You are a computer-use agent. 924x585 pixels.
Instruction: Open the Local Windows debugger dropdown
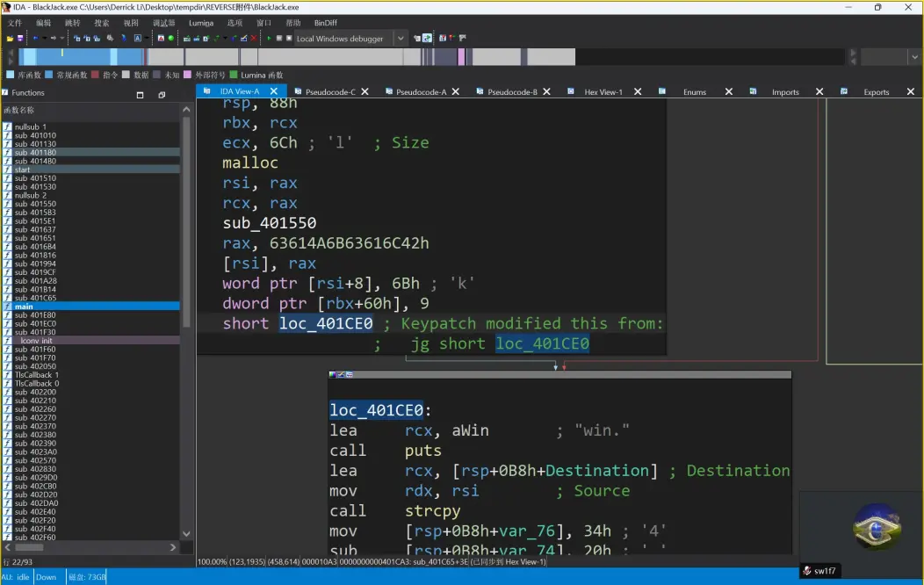click(x=401, y=39)
